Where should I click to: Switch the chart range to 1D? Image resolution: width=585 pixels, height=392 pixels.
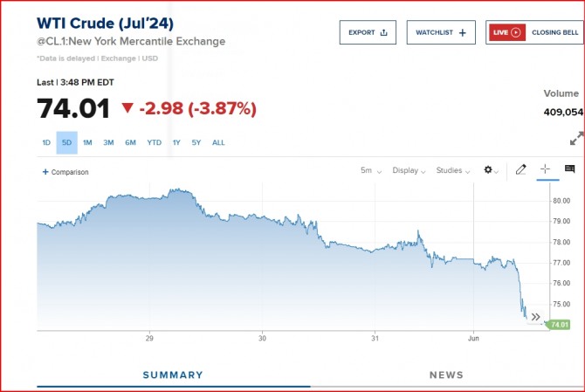tap(46, 142)
